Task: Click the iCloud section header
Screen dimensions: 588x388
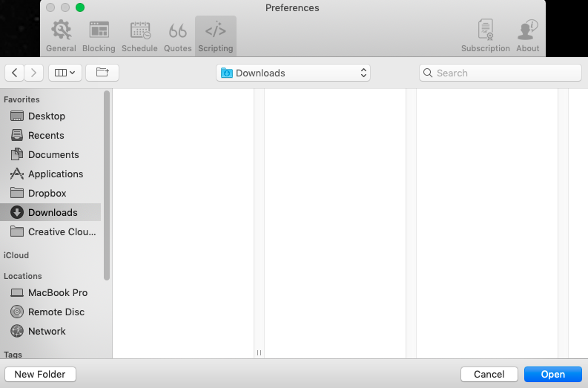Action: [x=16, y=255]
